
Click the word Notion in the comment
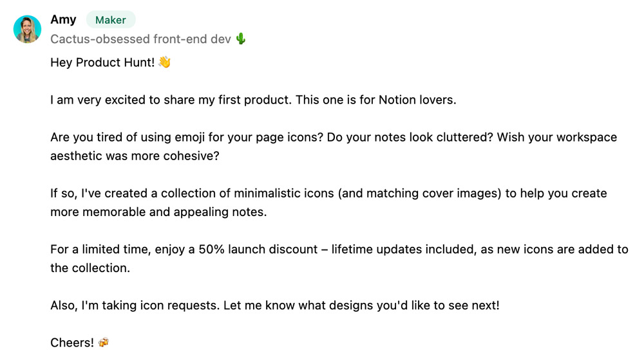[397, 100]
